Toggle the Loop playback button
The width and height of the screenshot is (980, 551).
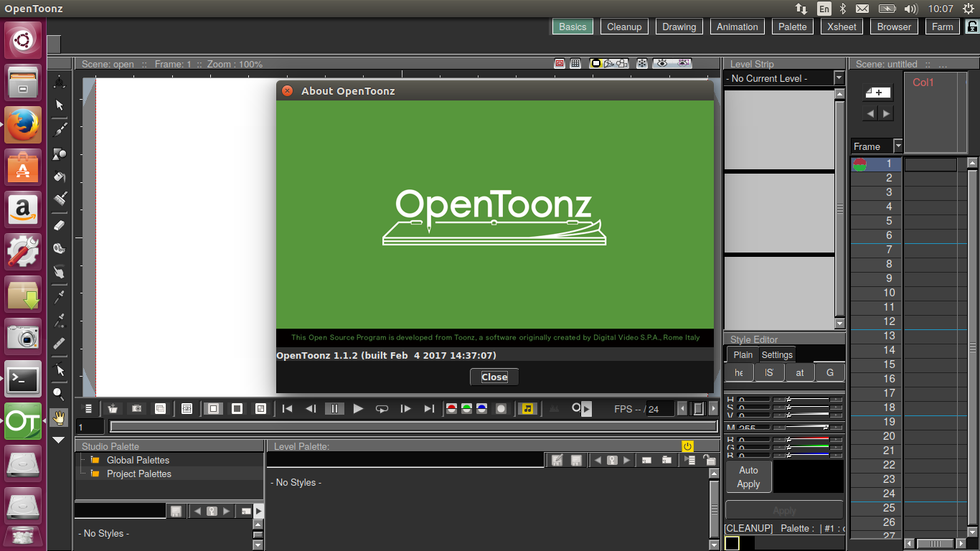click(382, 409)
